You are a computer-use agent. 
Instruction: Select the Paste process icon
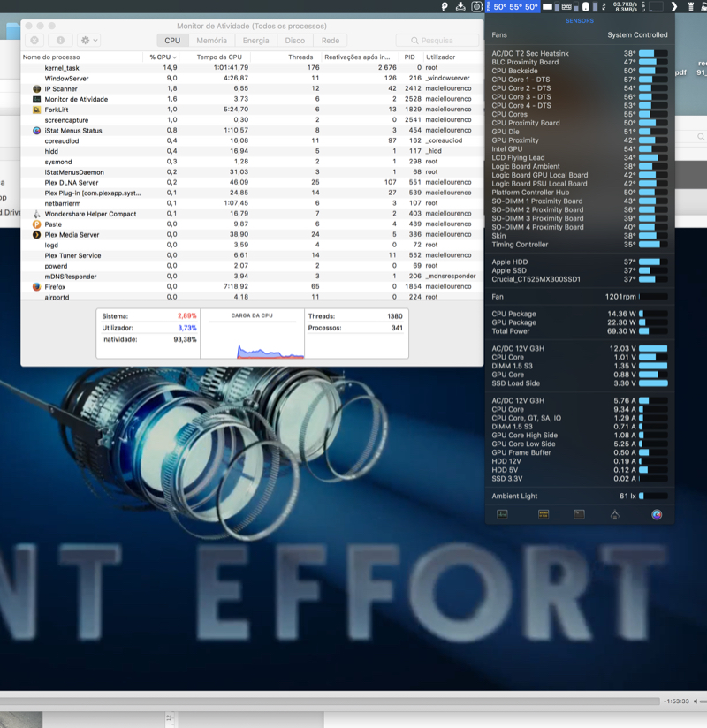pos(37,224)
